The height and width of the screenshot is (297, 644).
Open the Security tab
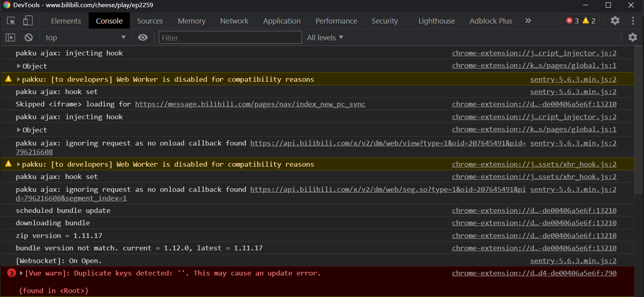(x=384, y=21)
